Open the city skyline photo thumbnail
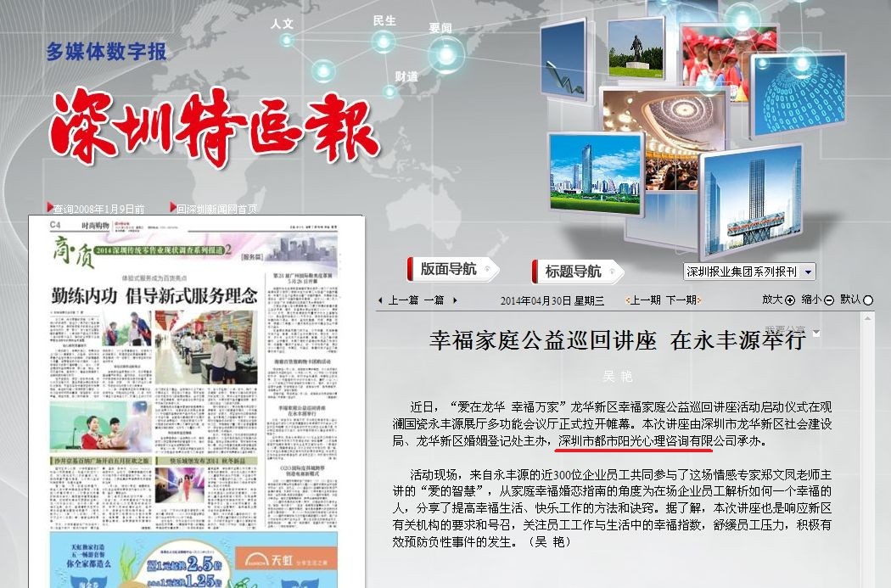The image size is (891, 588). 596,173
